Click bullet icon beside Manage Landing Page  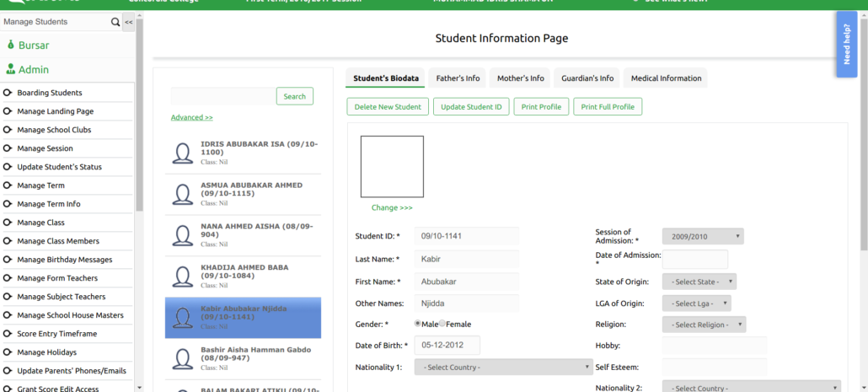(8, 111)
